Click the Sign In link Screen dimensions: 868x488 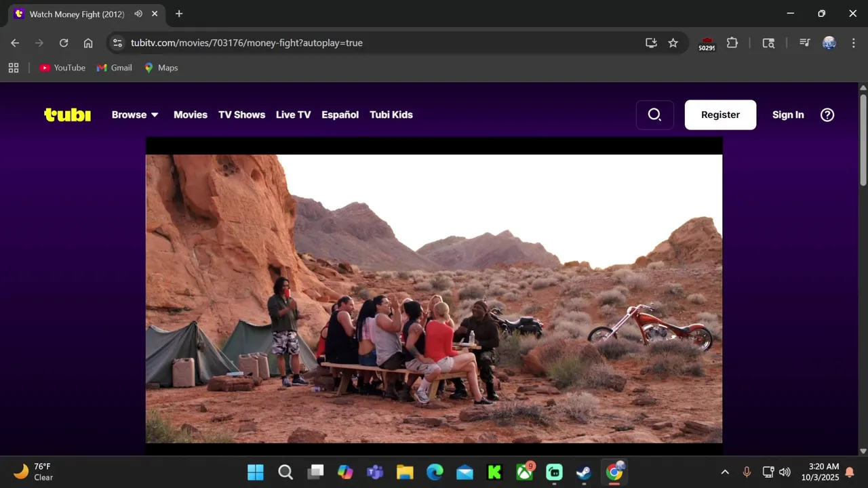788,115
